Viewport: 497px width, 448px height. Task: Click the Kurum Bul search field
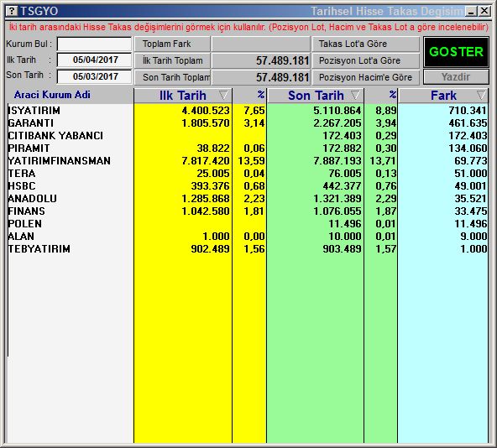[x=95, y=44]
